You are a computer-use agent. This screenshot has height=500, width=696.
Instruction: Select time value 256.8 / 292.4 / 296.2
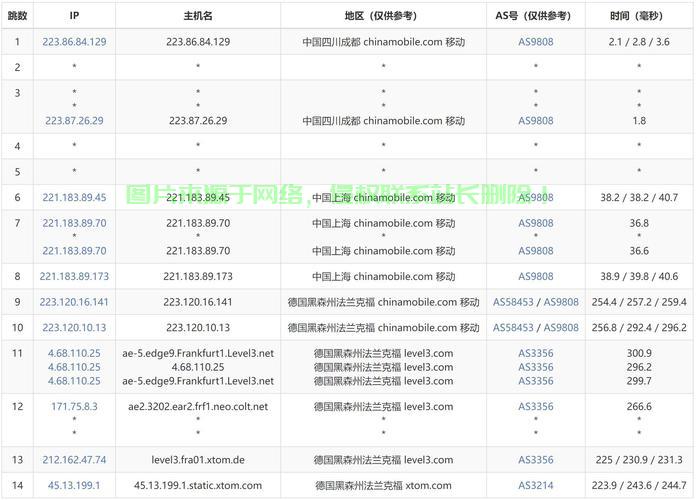tap(639, 328)
